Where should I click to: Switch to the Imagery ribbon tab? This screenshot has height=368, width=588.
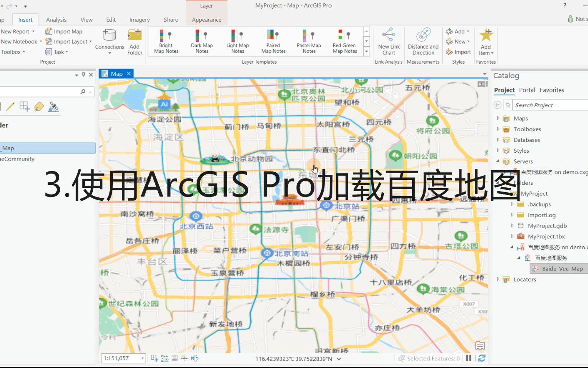(139, 19)
